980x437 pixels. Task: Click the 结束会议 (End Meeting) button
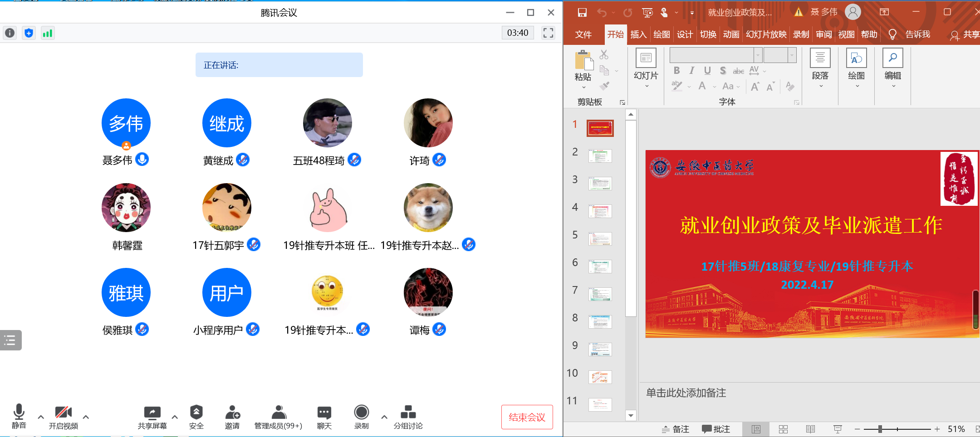point(527,417)
